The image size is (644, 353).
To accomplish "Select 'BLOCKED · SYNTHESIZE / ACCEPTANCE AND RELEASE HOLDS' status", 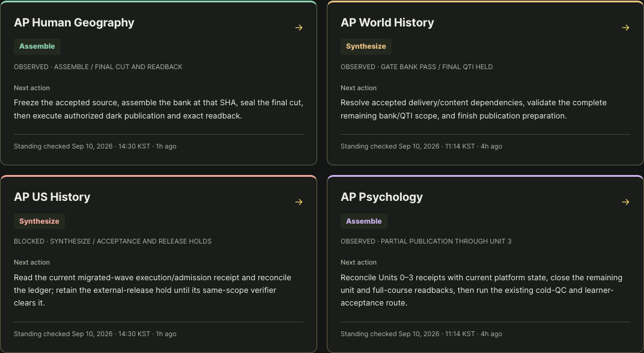I will (x=112, y=241).
